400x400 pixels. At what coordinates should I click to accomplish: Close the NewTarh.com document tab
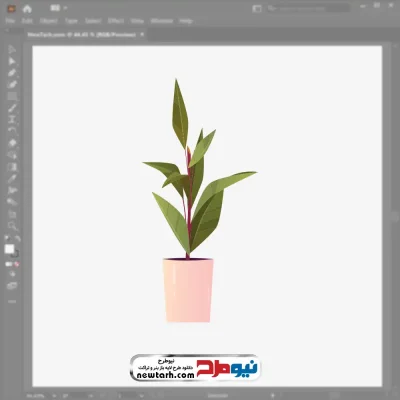pos(142,34)
